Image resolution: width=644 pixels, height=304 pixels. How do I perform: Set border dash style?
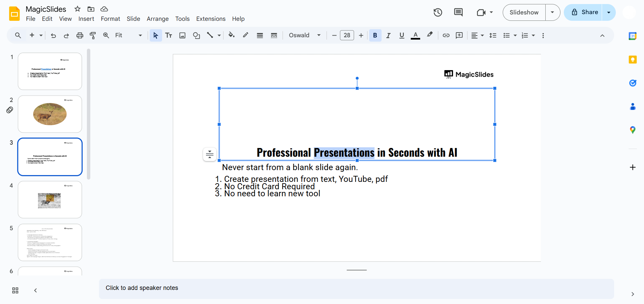point(274,35)
